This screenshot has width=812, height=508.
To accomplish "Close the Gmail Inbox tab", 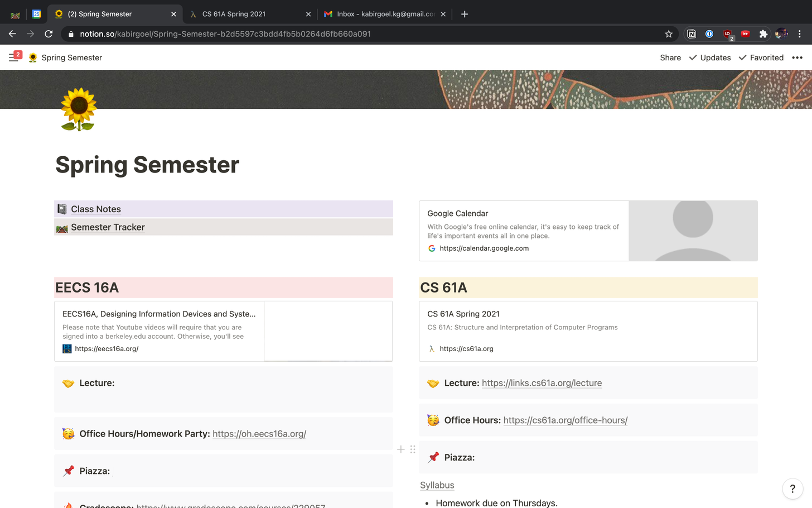I will click(x=443, y=14).
